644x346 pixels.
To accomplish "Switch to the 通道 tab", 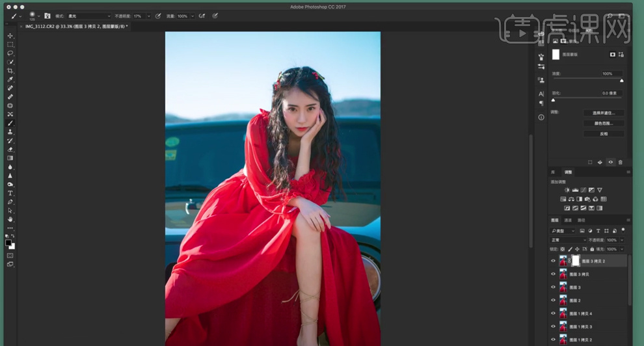I will tap(568, 220).
